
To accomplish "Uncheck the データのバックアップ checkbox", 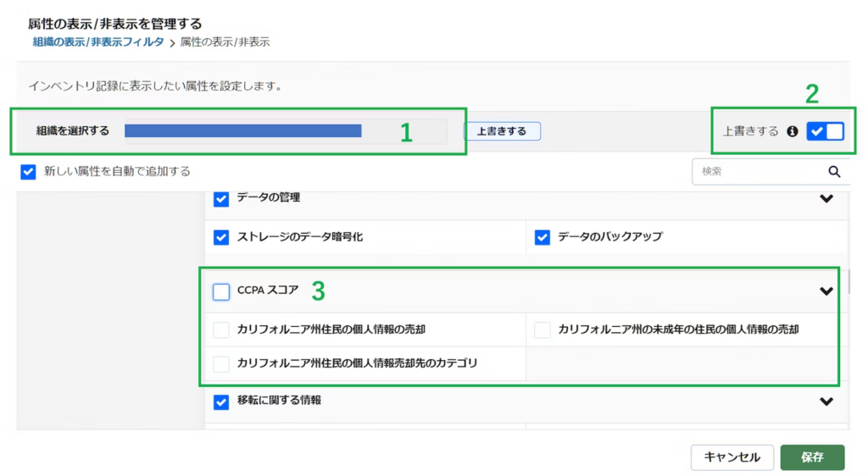I will 542,237.
